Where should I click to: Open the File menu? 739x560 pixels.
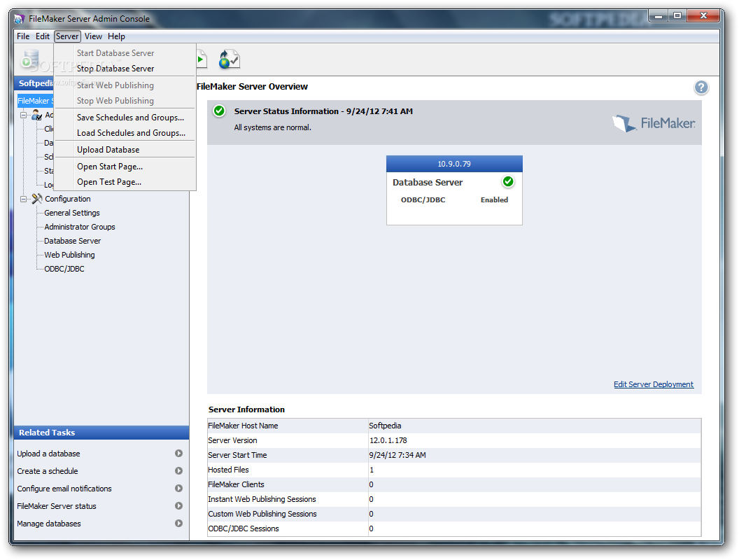(x=23, y=36)
